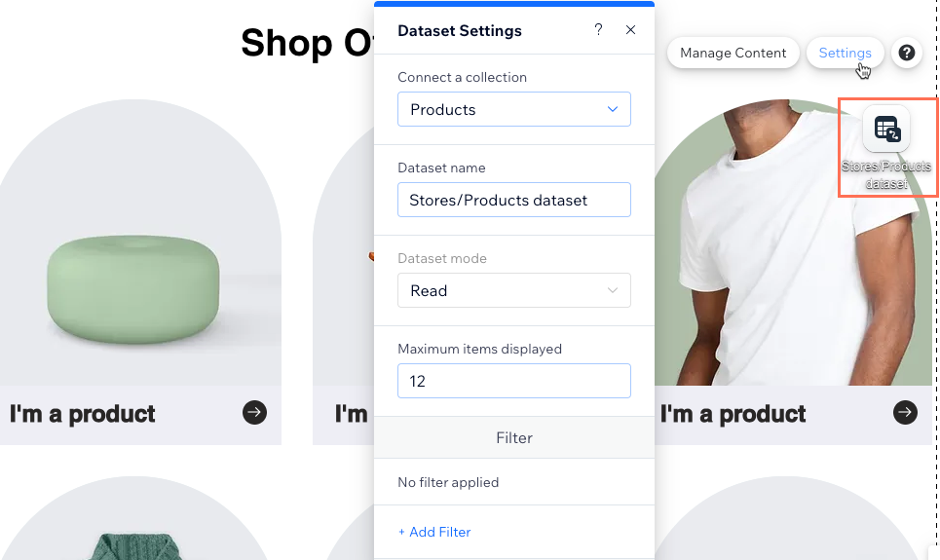Open the help question mark circle icon

(907, 53)
